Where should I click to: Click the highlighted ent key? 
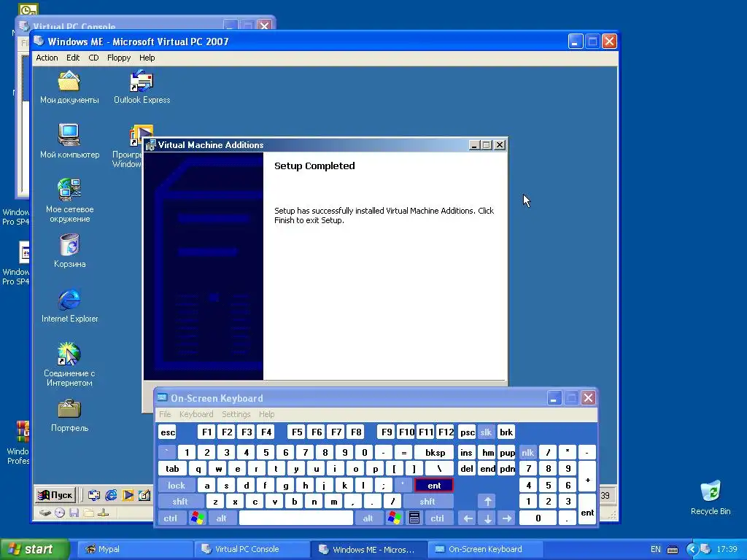(434, 485)
